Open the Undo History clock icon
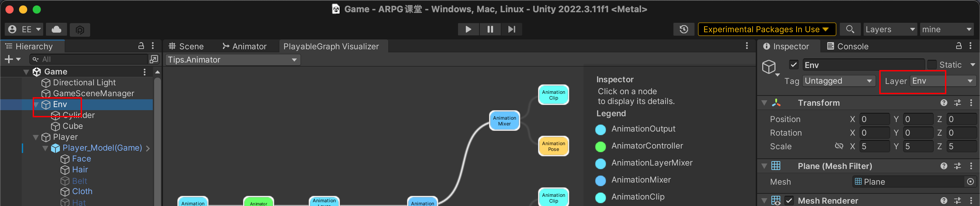980x206 pixels. pos(684,29)
